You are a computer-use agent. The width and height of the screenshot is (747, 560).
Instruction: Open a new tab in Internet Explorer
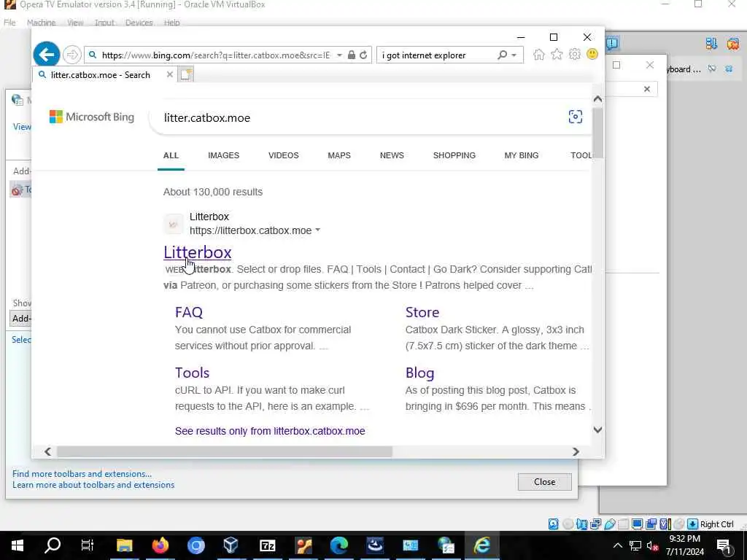click(186, 75)
